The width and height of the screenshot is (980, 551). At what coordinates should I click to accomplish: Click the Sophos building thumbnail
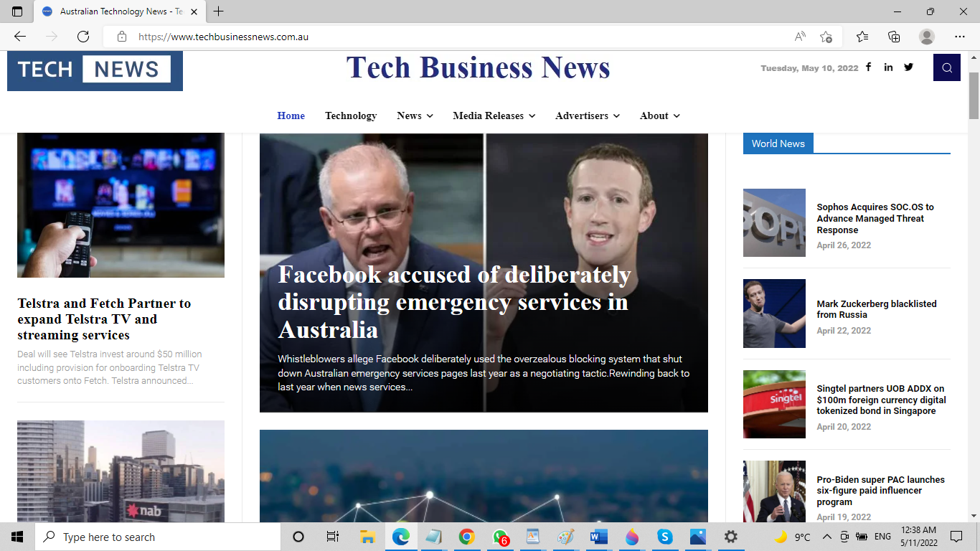(774, 222)
